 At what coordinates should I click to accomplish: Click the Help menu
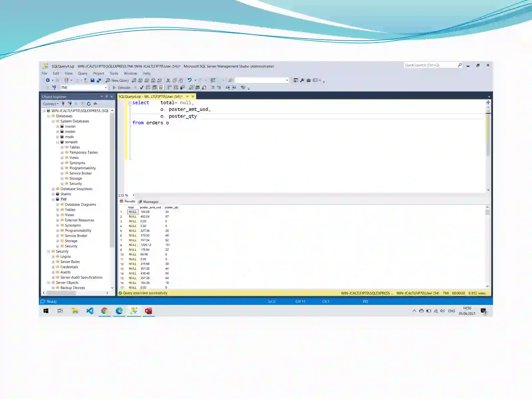(x=147, y=73)
